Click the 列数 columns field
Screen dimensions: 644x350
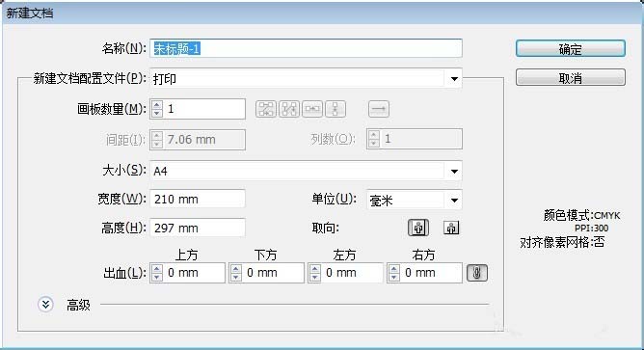(421, 139)
